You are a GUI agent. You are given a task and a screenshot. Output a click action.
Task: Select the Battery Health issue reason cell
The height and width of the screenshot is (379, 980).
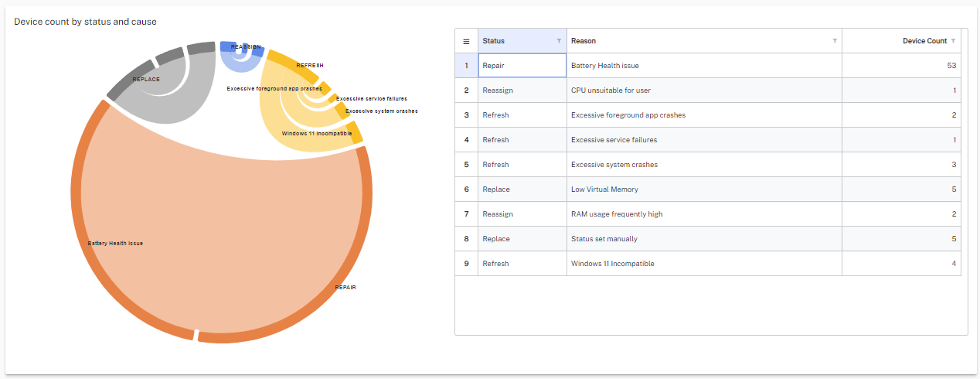(703, 66)
